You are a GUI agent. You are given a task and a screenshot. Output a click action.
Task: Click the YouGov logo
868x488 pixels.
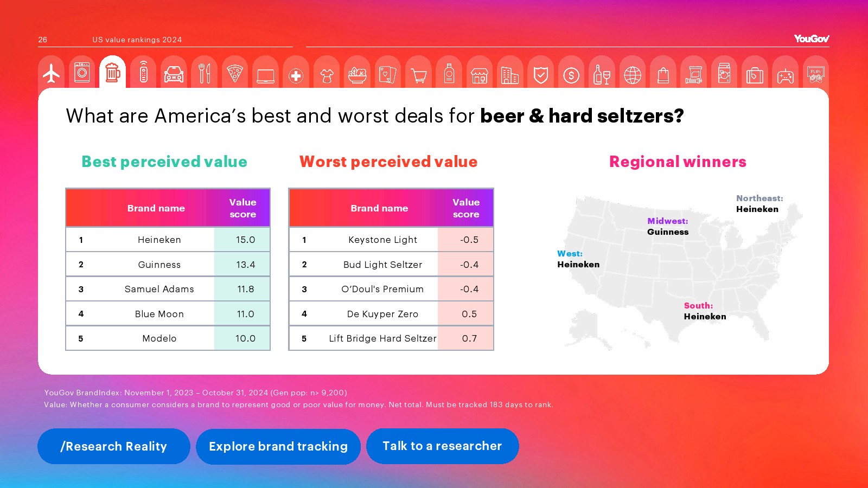811,38
